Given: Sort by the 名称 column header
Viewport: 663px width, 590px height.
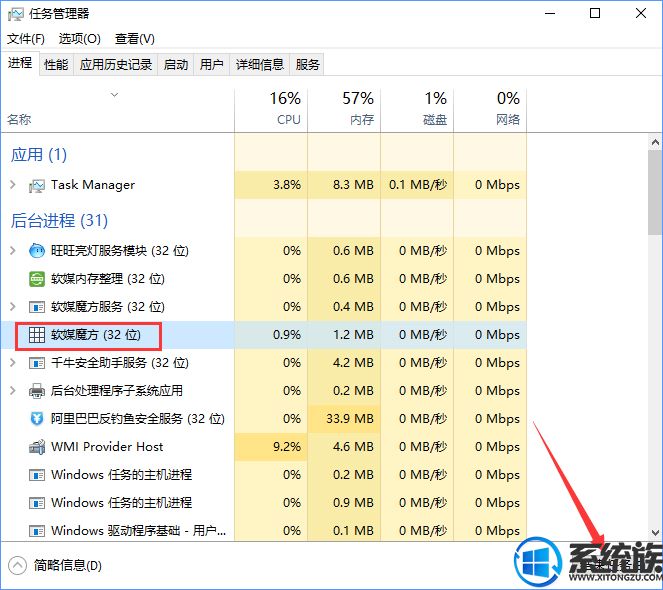Looking at the screenshot, I should coord(118,110).
